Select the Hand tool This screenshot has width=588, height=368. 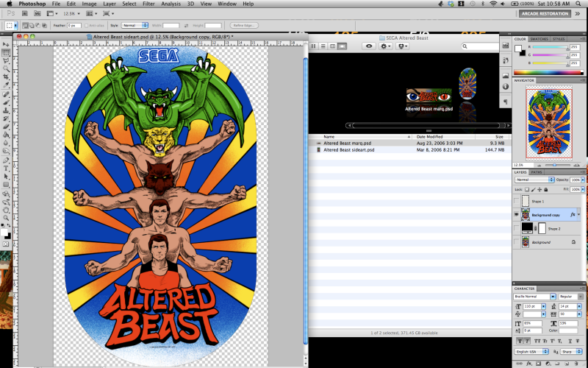click(x=6, y=210)
